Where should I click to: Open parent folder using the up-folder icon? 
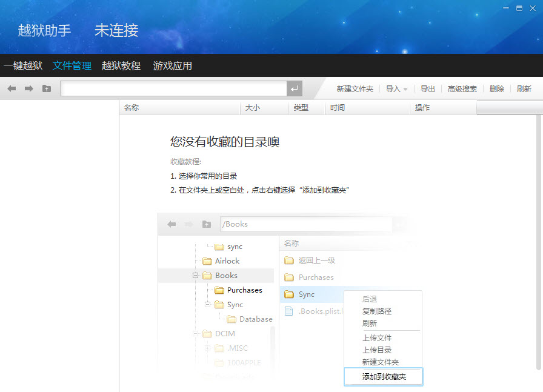point(46,88)
